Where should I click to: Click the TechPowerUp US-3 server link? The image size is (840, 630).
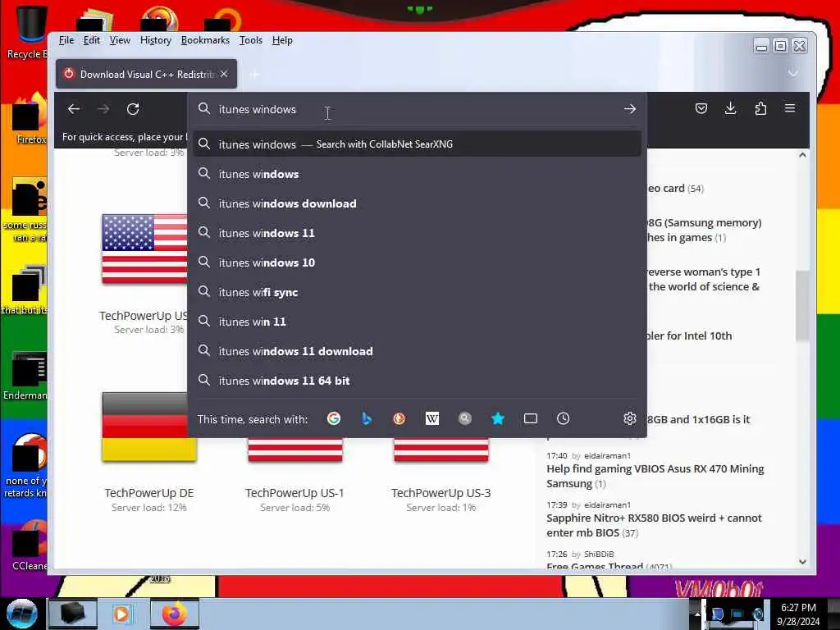(441, 493)
